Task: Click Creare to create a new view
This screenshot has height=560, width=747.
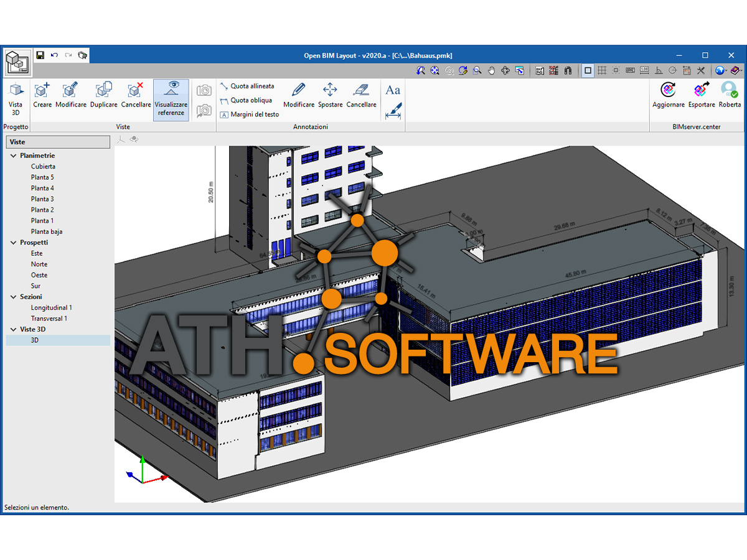Action: coord(42,95)
